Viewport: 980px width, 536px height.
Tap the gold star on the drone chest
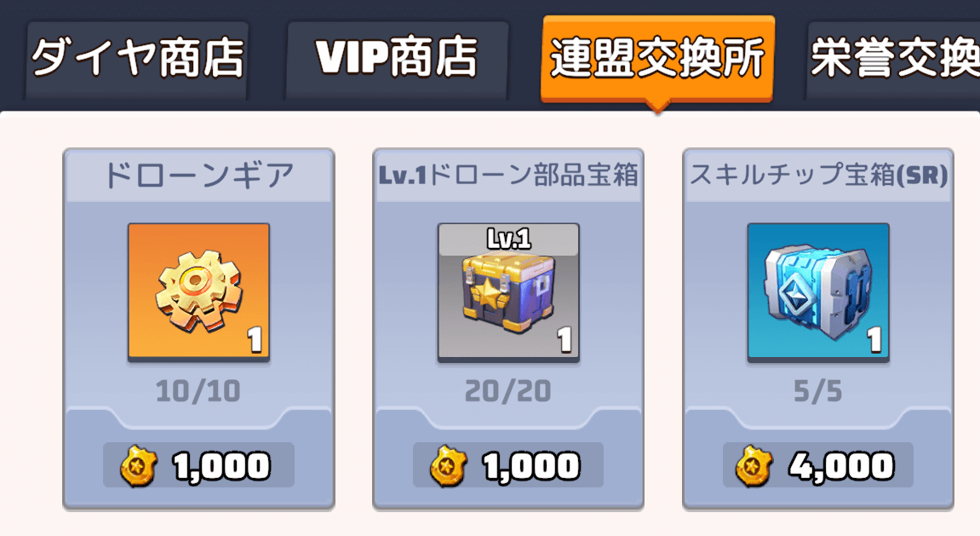pyautogui.click(x=488, y=294)
